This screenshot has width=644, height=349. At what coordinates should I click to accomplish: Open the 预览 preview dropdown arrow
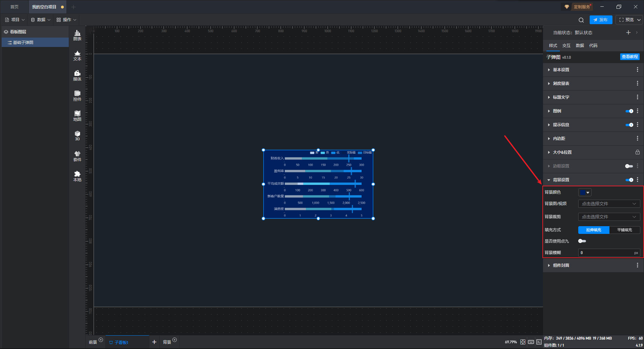coord(639,20)
